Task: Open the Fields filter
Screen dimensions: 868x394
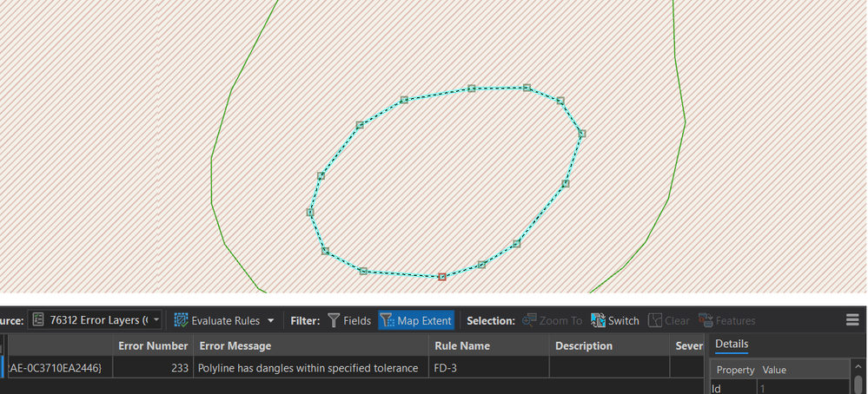Action: (x=349, y=320)
